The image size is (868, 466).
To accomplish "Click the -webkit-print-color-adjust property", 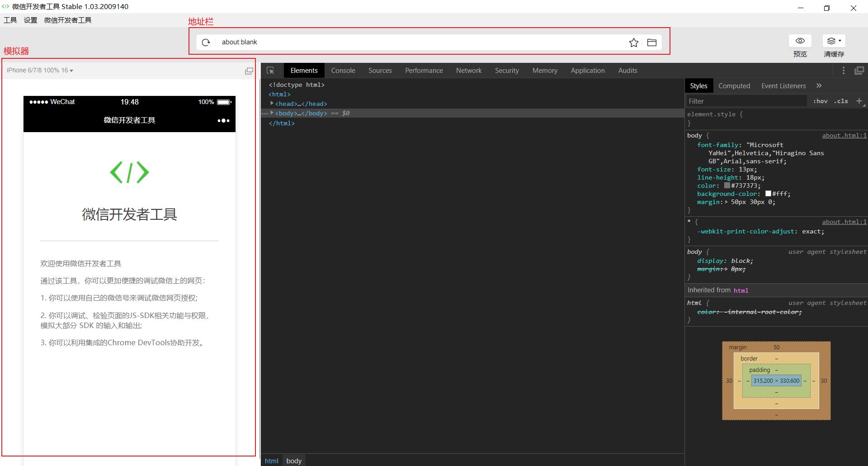I will tap(745, 231).
